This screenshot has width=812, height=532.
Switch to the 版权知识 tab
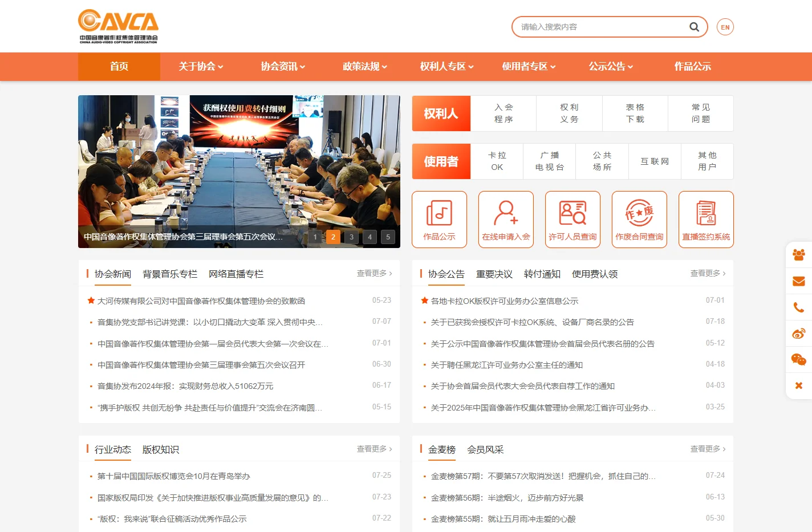click(161, 450)
